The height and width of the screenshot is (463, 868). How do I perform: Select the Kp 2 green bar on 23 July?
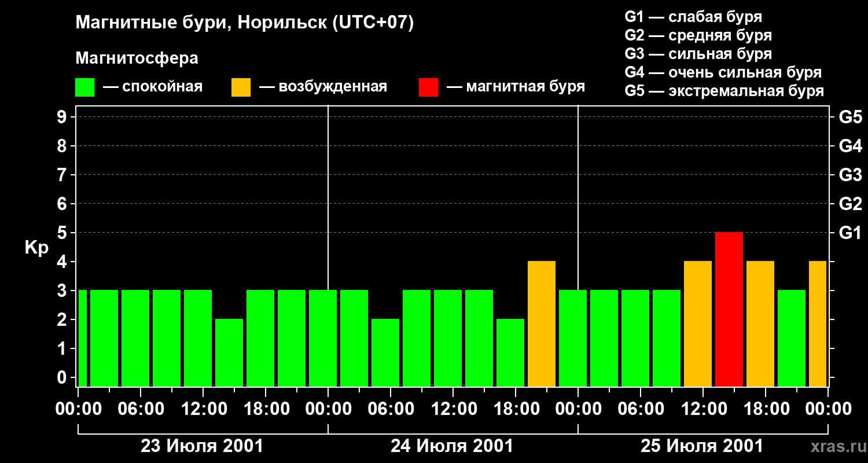[229, 352]
